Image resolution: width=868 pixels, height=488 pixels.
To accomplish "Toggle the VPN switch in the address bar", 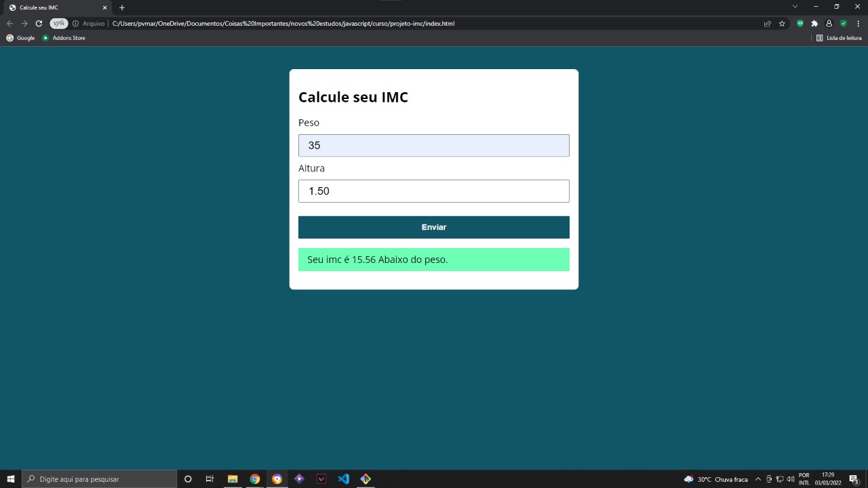I will pos(58,23).
